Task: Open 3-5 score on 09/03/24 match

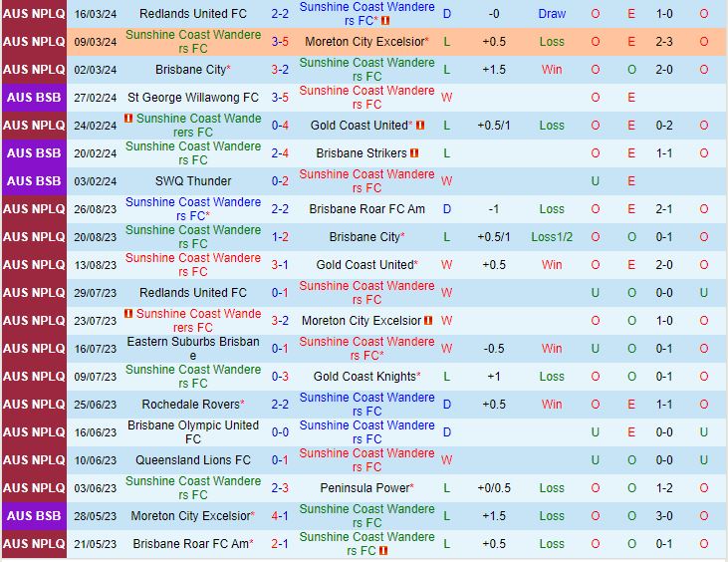Action: [280, 42]
